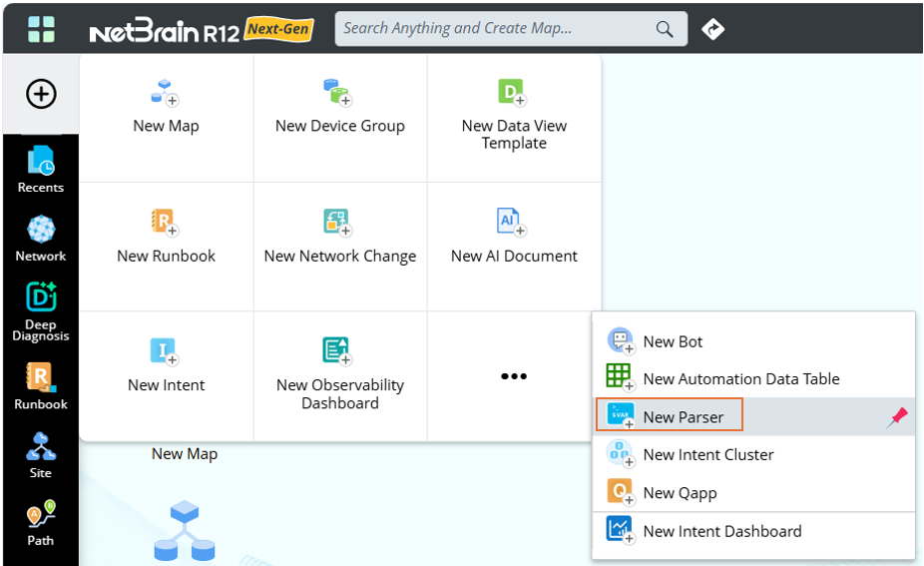Screen dimensions: 924x566
Task: Click the New Observability Dashboard icon
Action: coord(337,350)
